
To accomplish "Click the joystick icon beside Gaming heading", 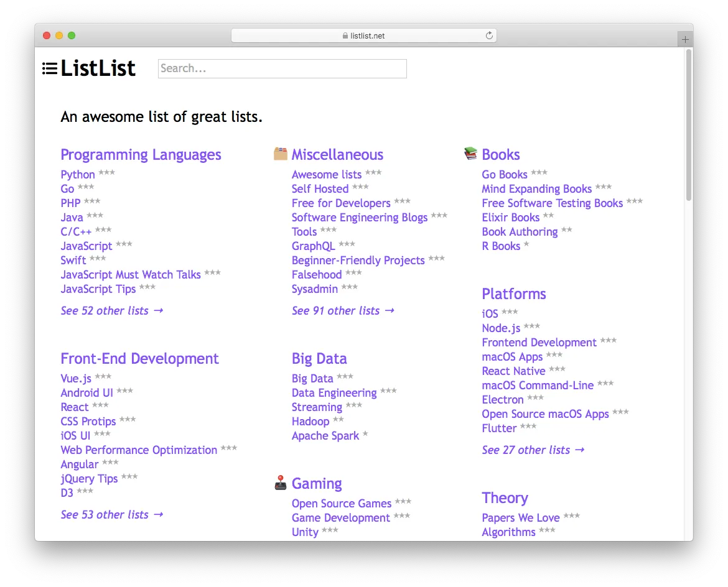I will [281, 483].
